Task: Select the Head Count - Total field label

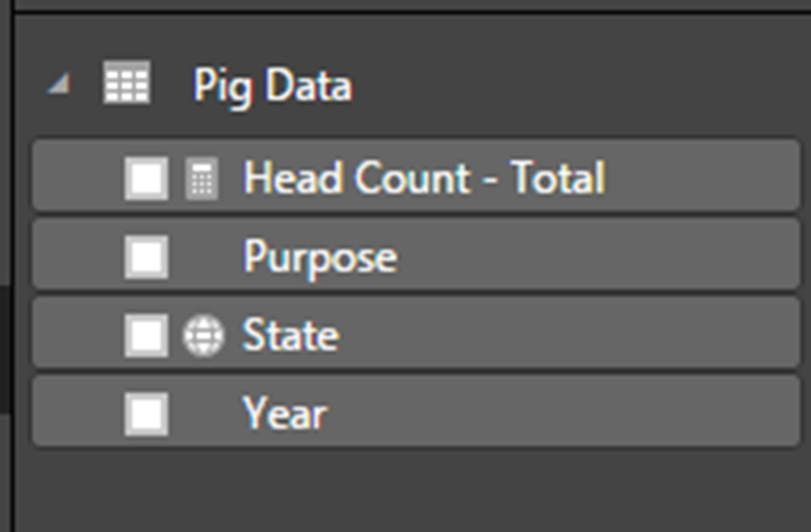Action: 424,177
